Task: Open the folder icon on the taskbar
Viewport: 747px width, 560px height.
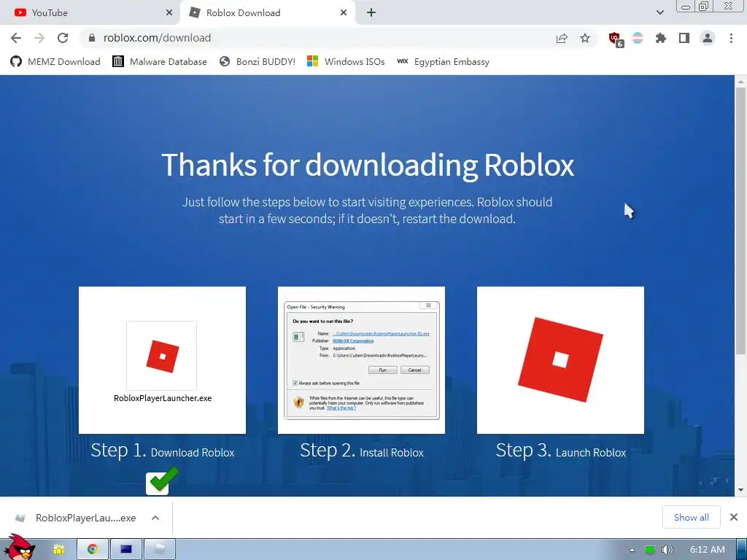Action: pos(59,550)
